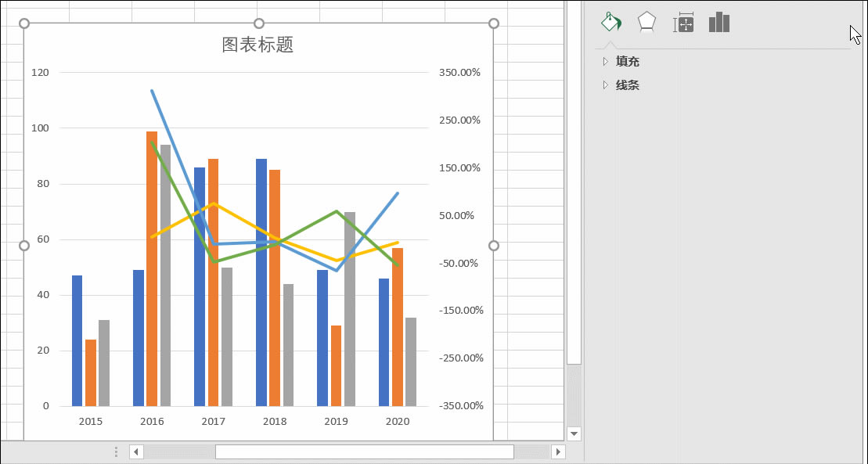The width and height of the screenshot is (868, 464).
Task: Click the right horizontal scrollbar arrow
Action: pyautogui.click(x=559, y=451)
